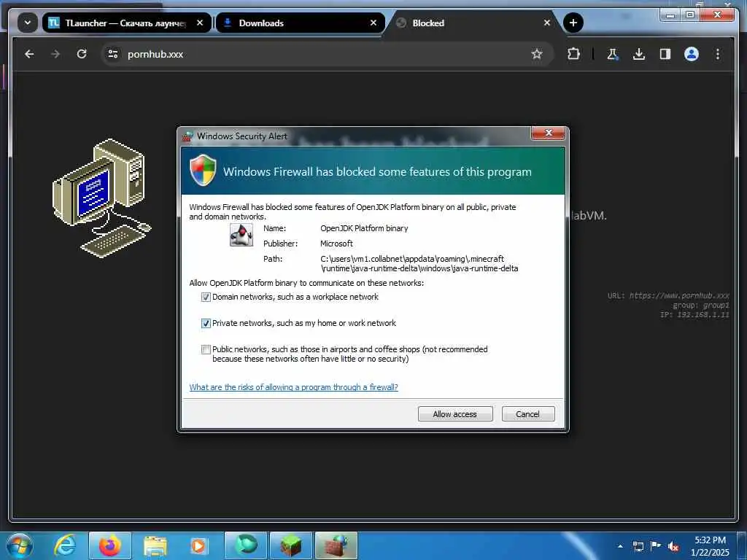The width and height of the screenshot is (747, 560).
Task: Open Firefox from the taskbar
Action: click(110, 545)
